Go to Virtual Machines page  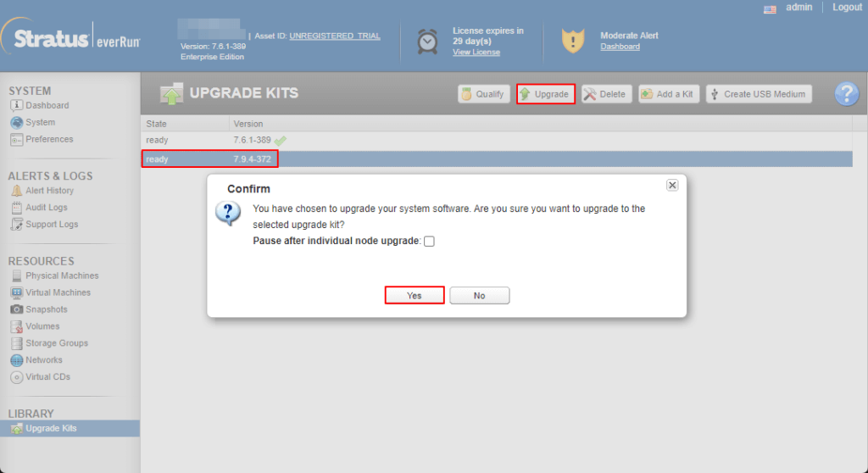coord(50,292)
